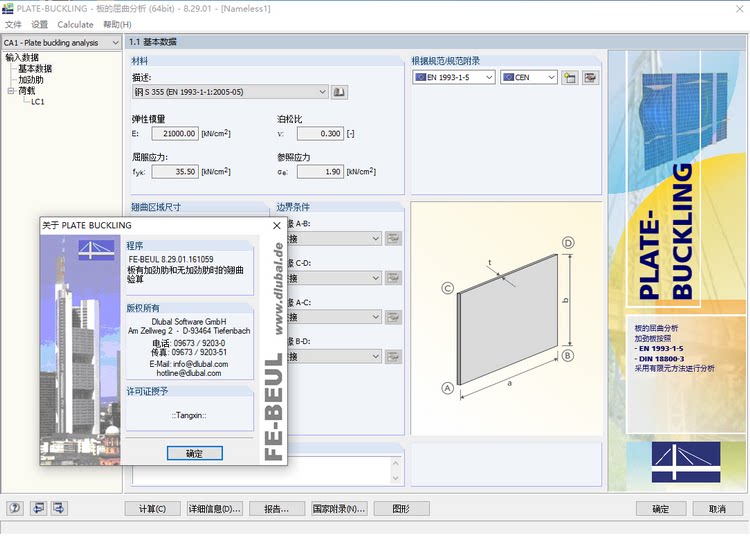
Task: Open the 帮助(H) menu
Action: tap(117, 24)
